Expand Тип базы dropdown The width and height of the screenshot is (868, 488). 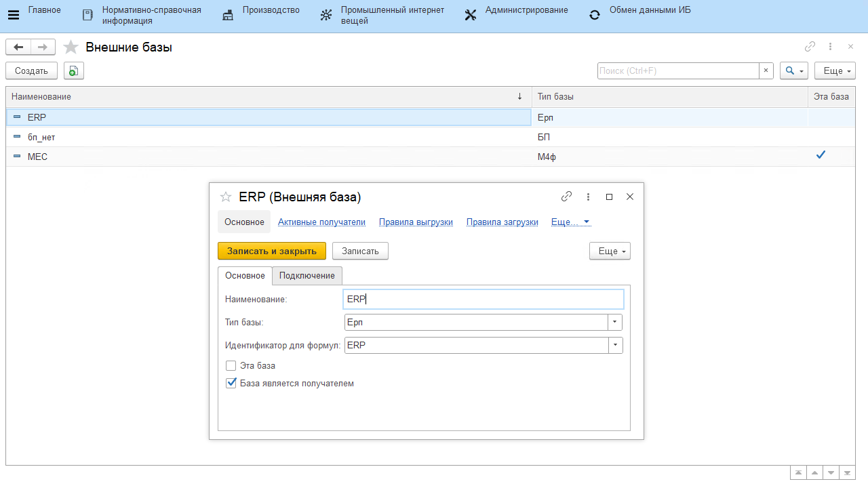click(615, 322)
